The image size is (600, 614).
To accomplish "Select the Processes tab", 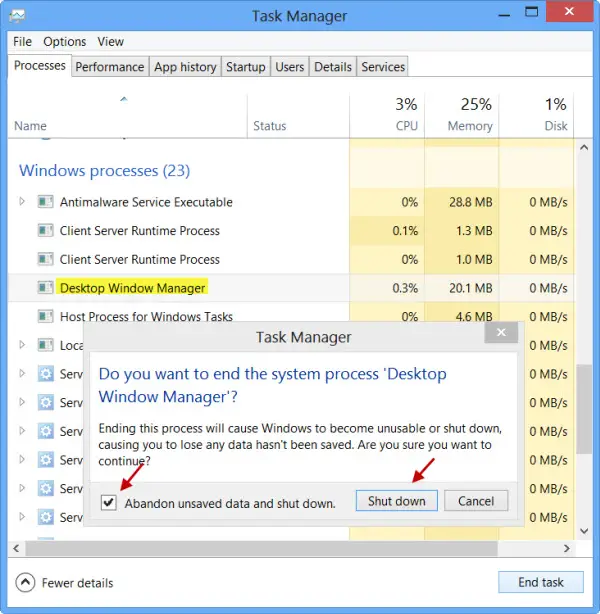I will (40, 65).
